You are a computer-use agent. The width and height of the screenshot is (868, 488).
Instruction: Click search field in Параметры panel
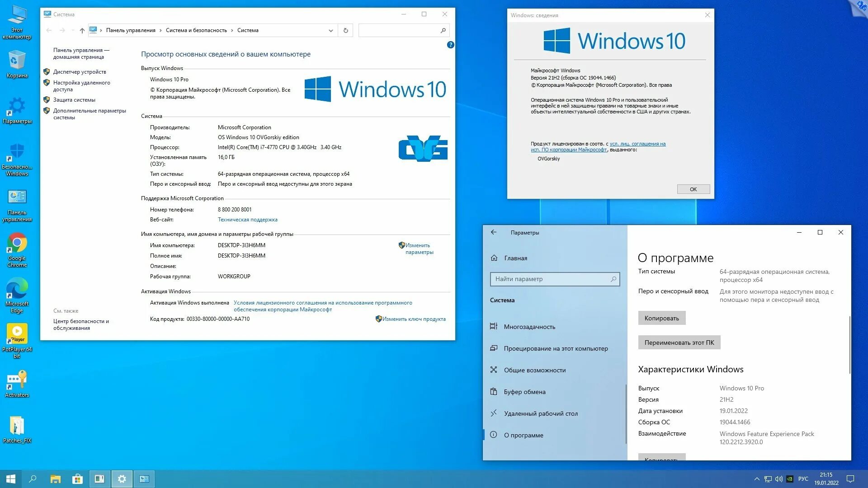pyautogui.click(x=554, y=279)
